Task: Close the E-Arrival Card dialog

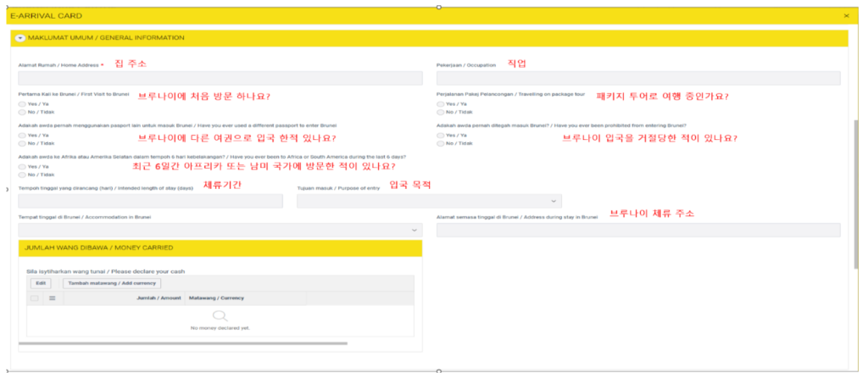Action: click(x=846, y=15)
